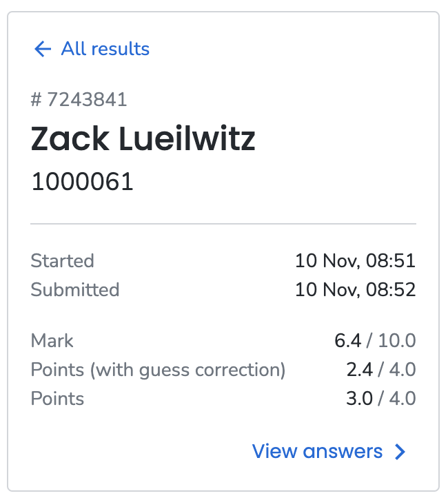The width and height of the screenshot is (448, 500).
Task: Click the horizontal divider under the student ID
Action: (x=223, y=224)
